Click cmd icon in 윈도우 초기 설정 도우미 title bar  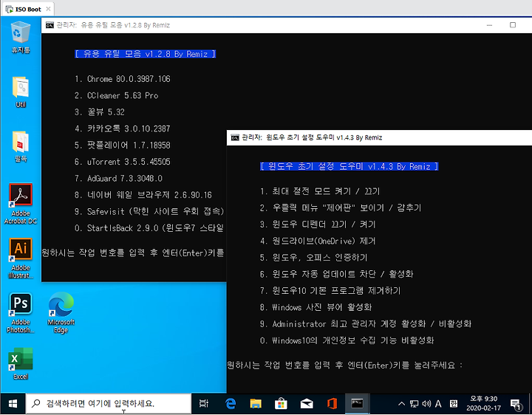[x=235, y=137]
